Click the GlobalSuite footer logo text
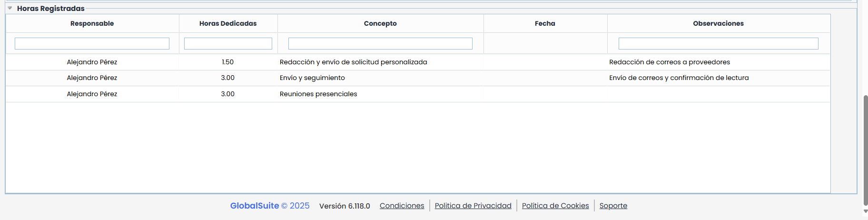 (255, 206)
